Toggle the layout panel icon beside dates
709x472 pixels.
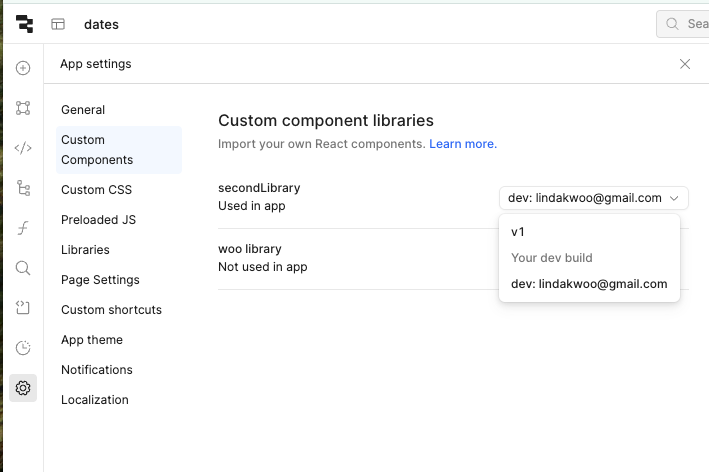(x=58, y=24)
